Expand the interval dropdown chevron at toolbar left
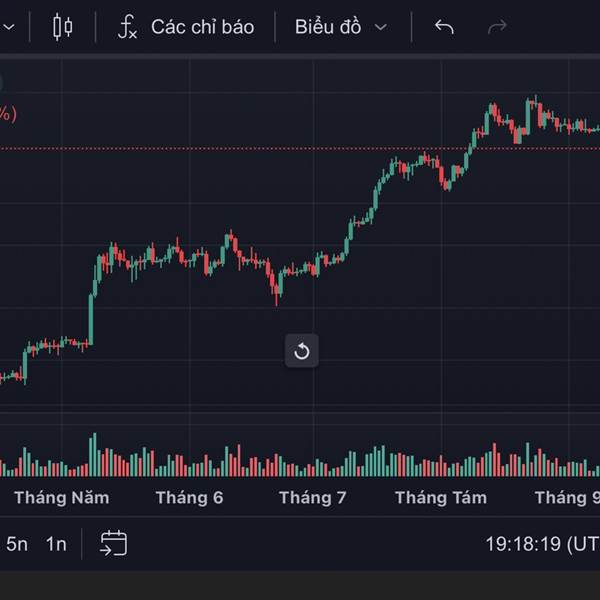600x600 pixels. (6, 27)
